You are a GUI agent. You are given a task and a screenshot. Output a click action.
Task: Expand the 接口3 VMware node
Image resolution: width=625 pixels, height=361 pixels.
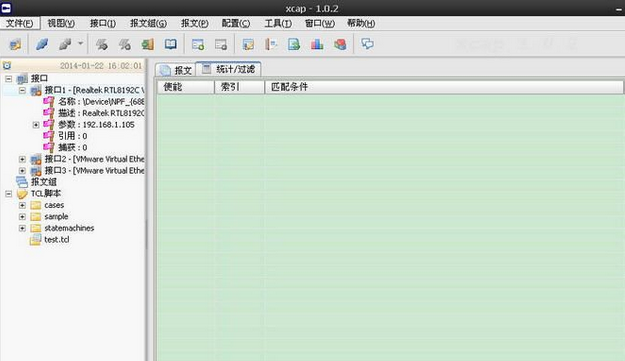(22, 171)
